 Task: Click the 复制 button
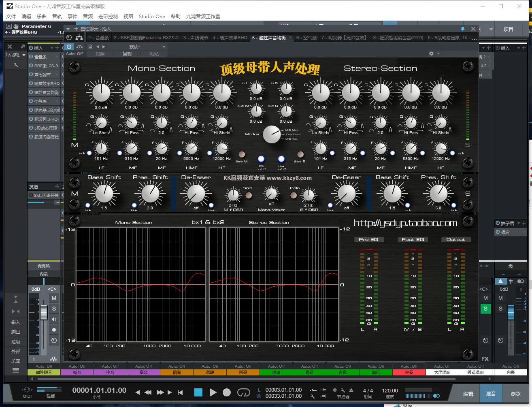pos(127,53)
